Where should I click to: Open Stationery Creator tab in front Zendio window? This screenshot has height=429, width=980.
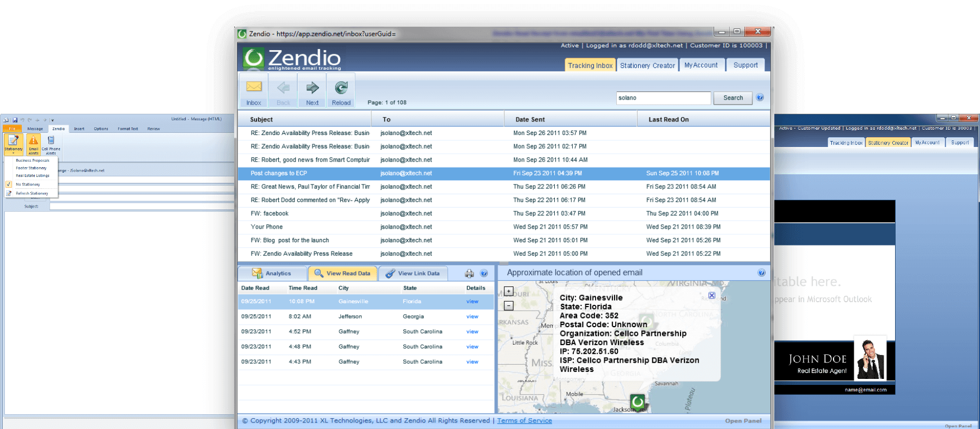point(647,65)
